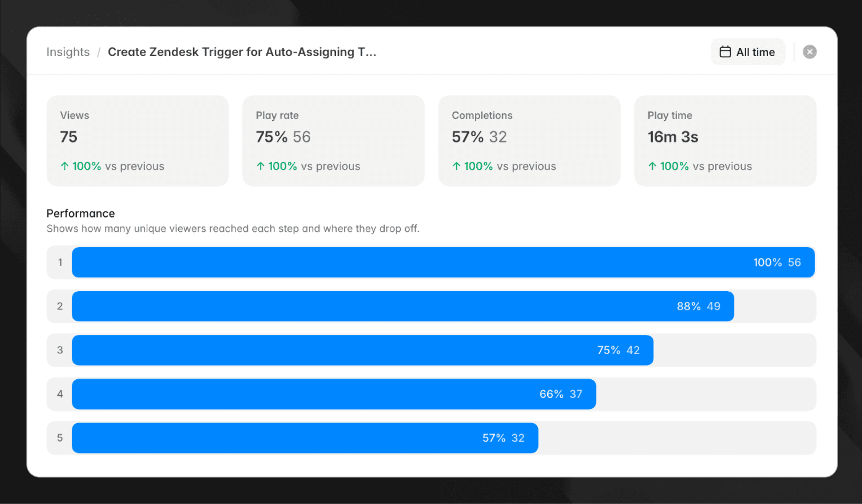The width and height of the screenshot is (862, 504).
Task: Select step 4 bar showing 66% 37
Action: pyautogui.click(x=334, y=394)
